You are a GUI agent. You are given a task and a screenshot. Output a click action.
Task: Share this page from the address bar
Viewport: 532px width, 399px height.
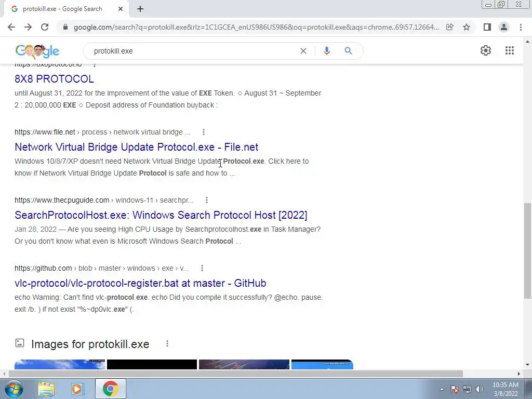pos(450,27)
